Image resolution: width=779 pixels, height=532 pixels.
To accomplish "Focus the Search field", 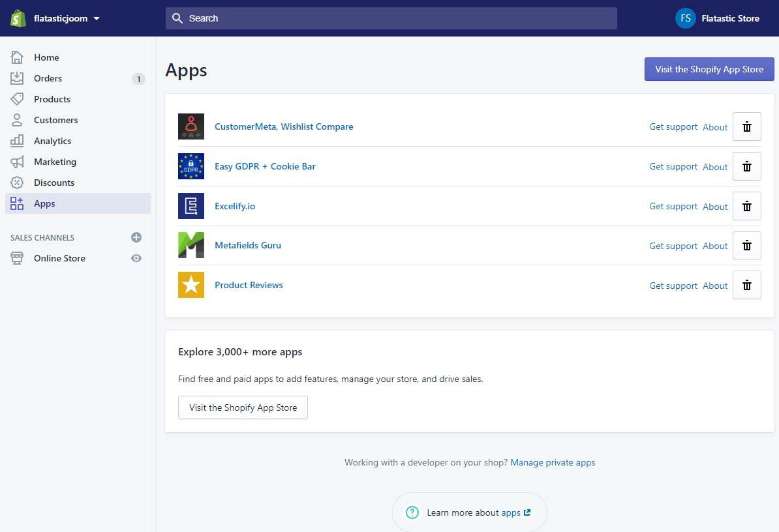I will (x=391, y=18).
